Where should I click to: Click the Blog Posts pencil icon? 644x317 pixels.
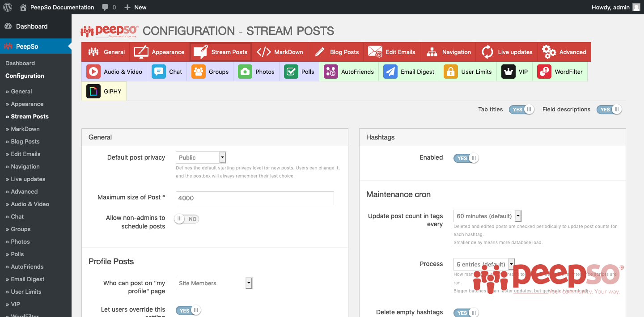(x=320, y=52)
